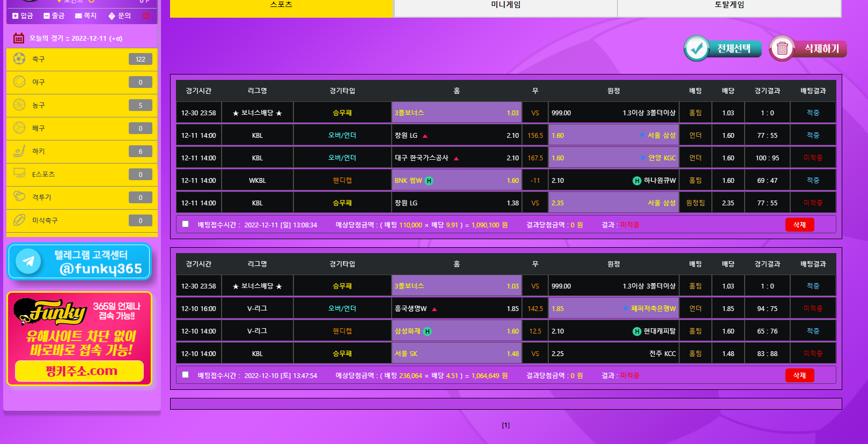Click the E-sports monitor icon
868x444 pixels.
pyautogui.click(x=19, y=174)
